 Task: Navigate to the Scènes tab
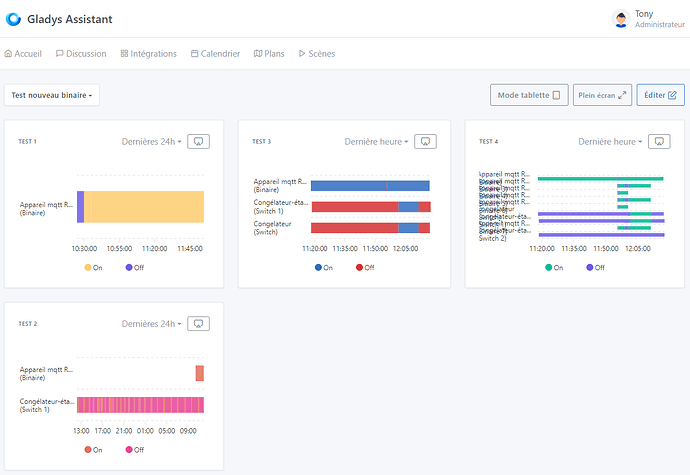pos(316,54)
